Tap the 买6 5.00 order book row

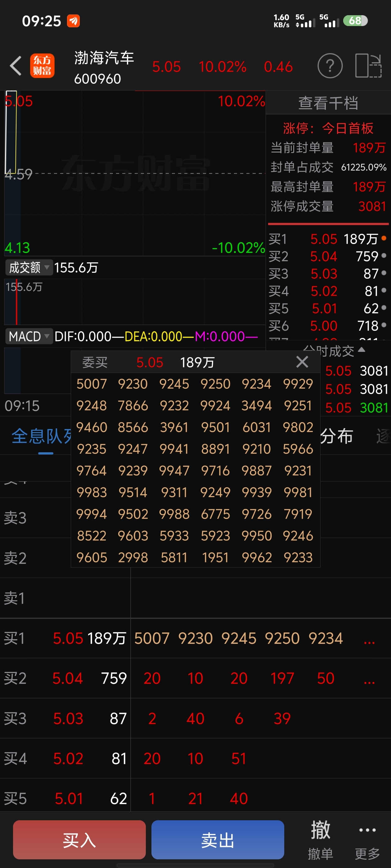pyautogui.click(x=328, y=325)
